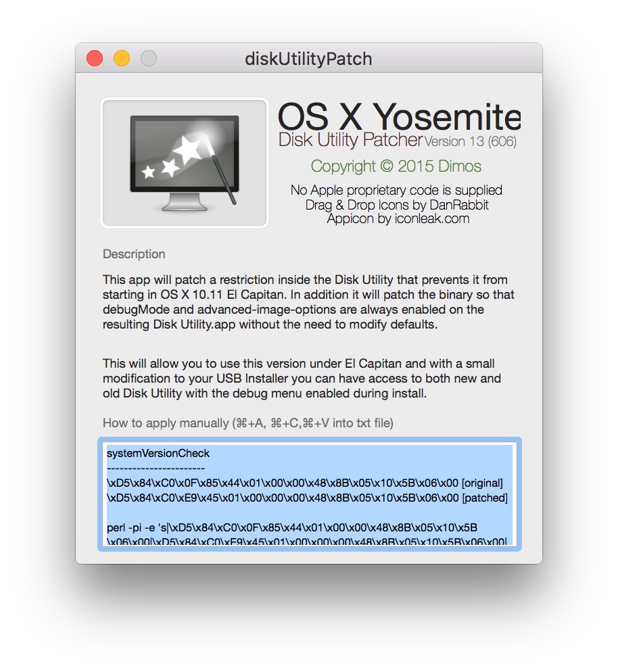Click the diskUtilityPatch title bar text
Screen dimensions: 618x672
308,59
